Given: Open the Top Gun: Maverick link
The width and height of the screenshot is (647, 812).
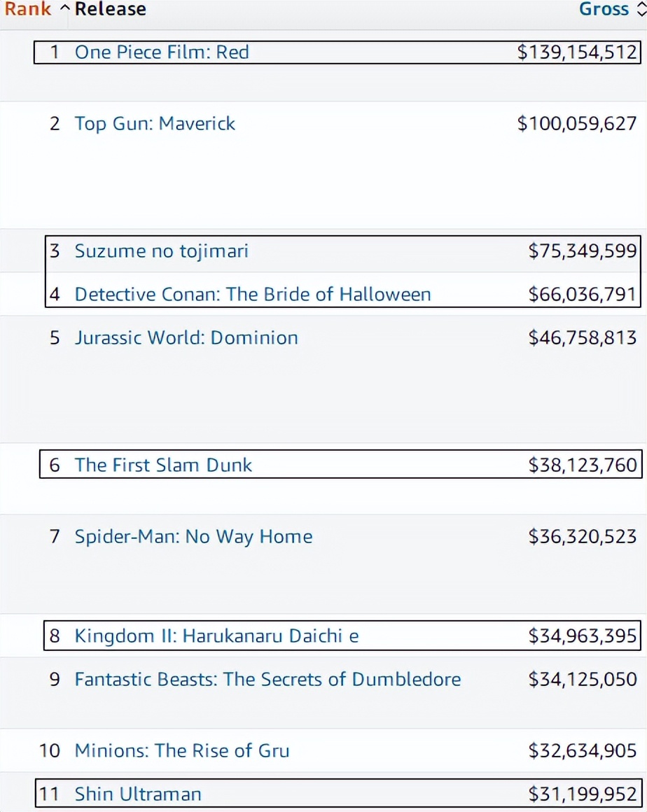Looking at the screenshot, I should tap(155, 124).
